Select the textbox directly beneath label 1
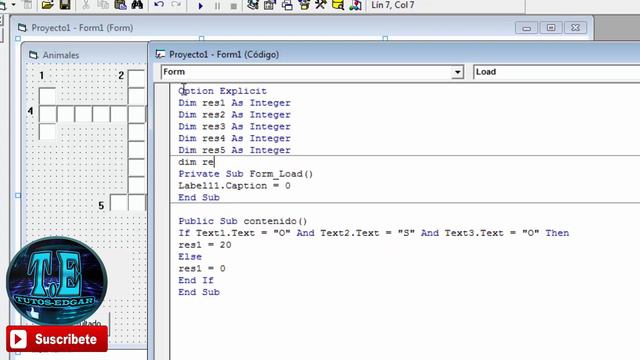Viewport: 640px width, 360px height. click(47, 96)
